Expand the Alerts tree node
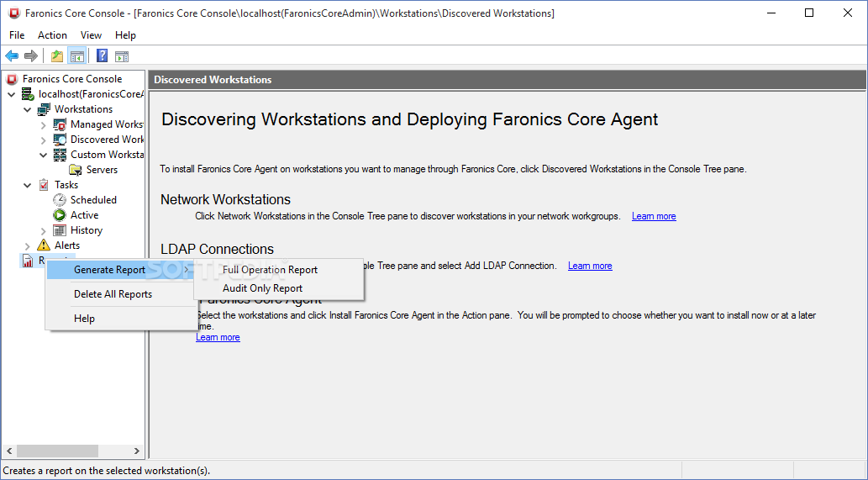 point(27,245)
